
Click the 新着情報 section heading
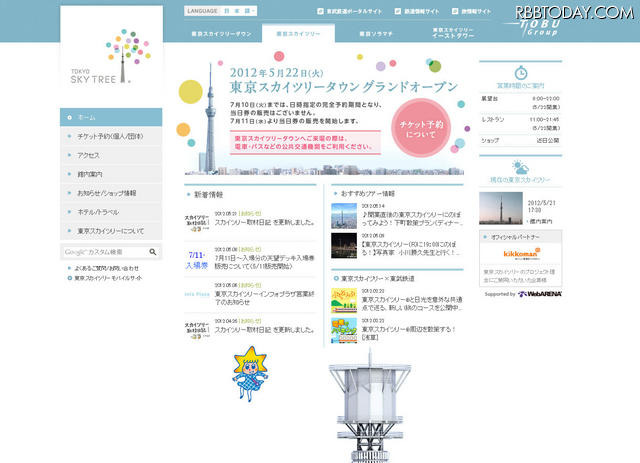[209, 195]
